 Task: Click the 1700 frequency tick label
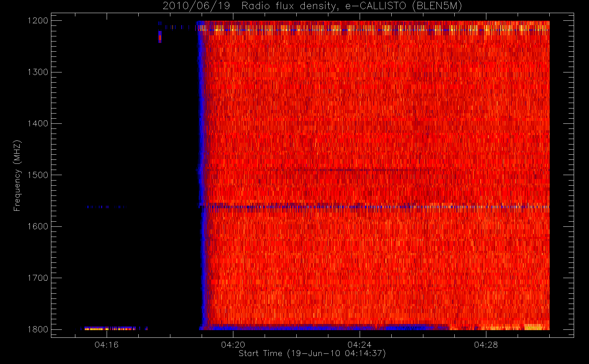click(x=38, y=278)
